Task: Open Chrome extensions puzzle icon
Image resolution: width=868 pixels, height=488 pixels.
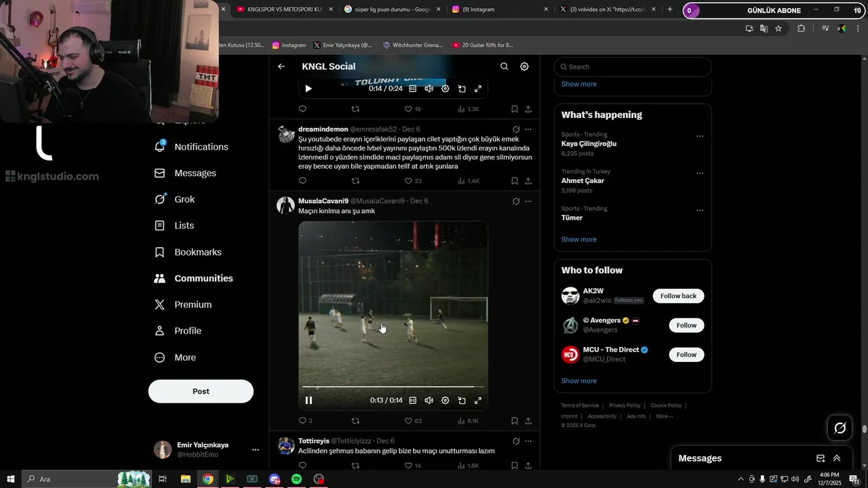Action: point(802,28)
